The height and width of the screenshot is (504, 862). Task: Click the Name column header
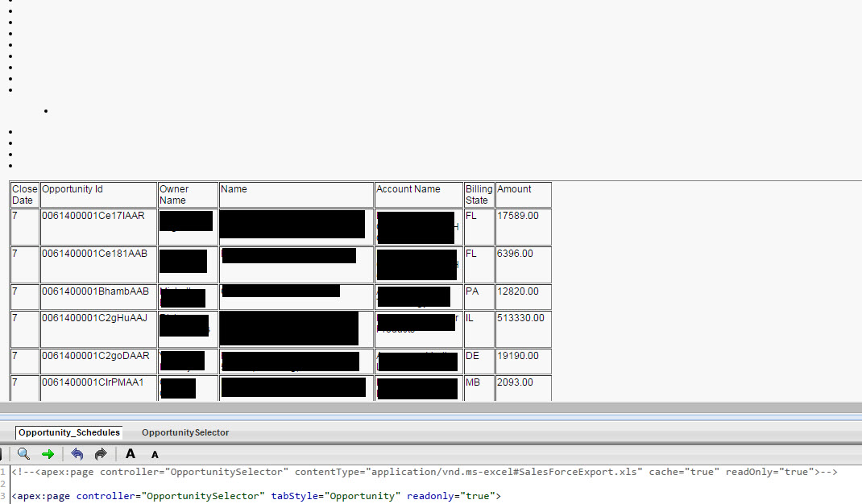coord(296,195)
